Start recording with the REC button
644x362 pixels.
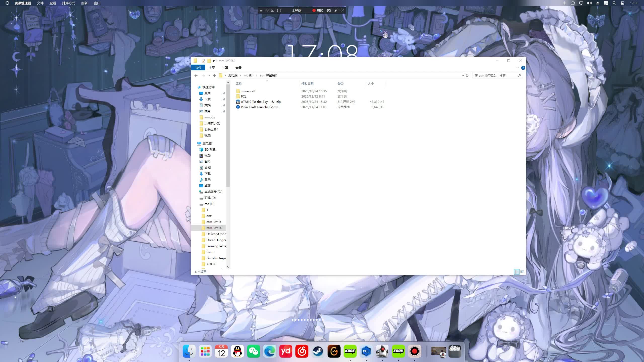coord(317,11)
